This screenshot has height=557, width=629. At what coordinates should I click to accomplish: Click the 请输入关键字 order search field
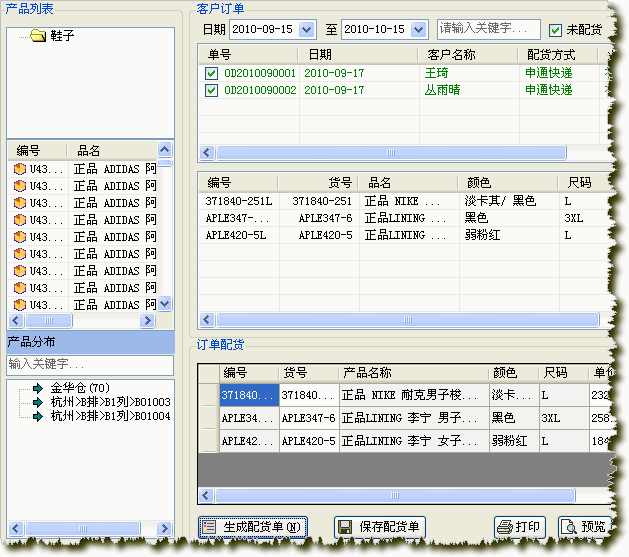pos(489,29)
